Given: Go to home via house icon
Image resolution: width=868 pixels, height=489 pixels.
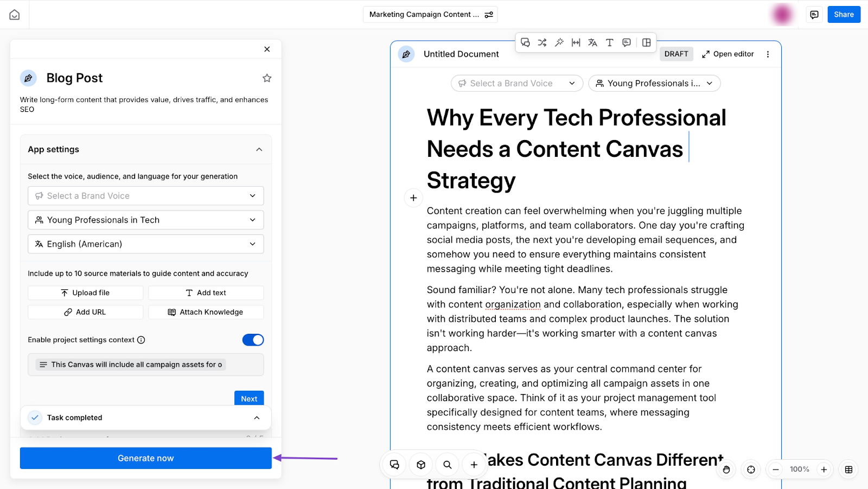Looking at the screenshot, I should [x=15, y=15].
